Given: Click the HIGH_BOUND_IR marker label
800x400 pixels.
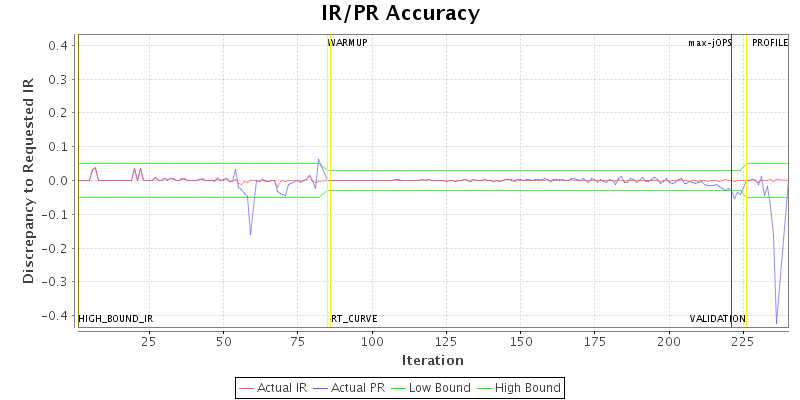Looking at the screenshot, I should [x=116, y=319].
